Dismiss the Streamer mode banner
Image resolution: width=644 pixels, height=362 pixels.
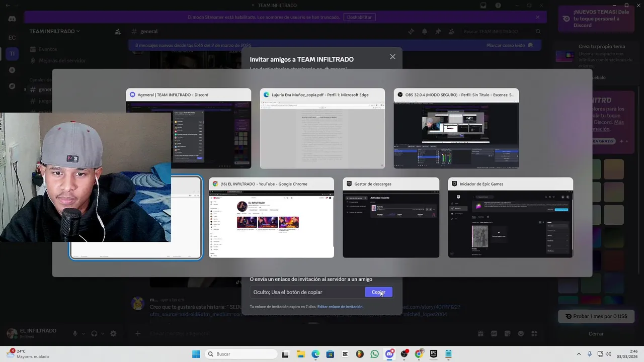pyautogui.click(x=537, y=17)
